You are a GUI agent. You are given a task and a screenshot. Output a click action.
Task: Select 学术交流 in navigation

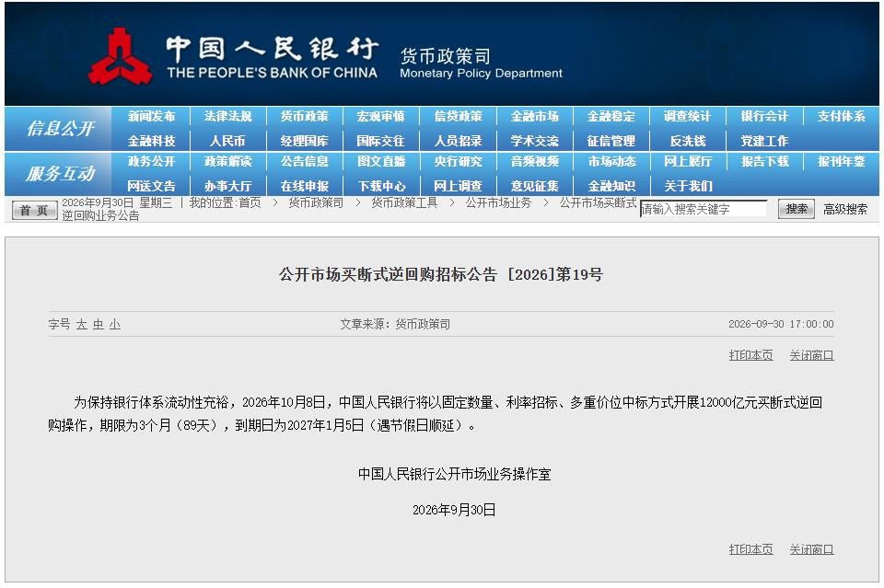(x=534, y=141)
